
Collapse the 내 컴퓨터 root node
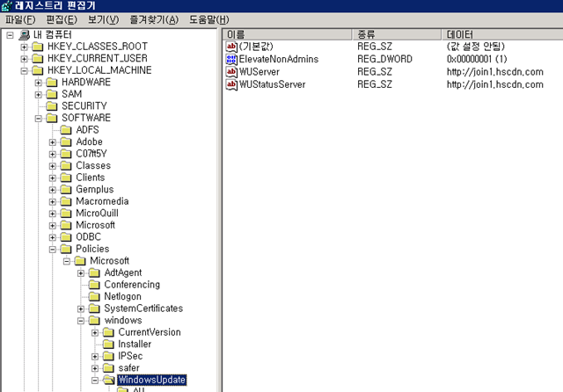(10, 35)
